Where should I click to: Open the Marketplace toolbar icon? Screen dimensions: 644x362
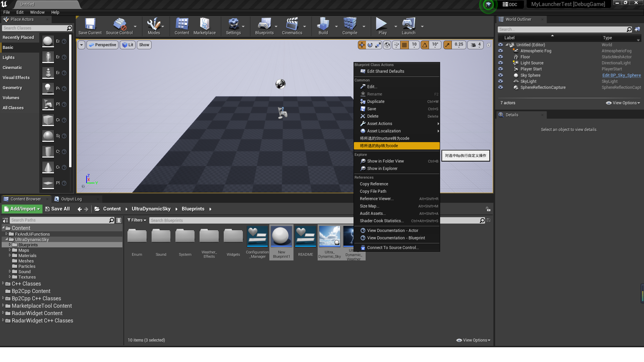coord(205,26)
